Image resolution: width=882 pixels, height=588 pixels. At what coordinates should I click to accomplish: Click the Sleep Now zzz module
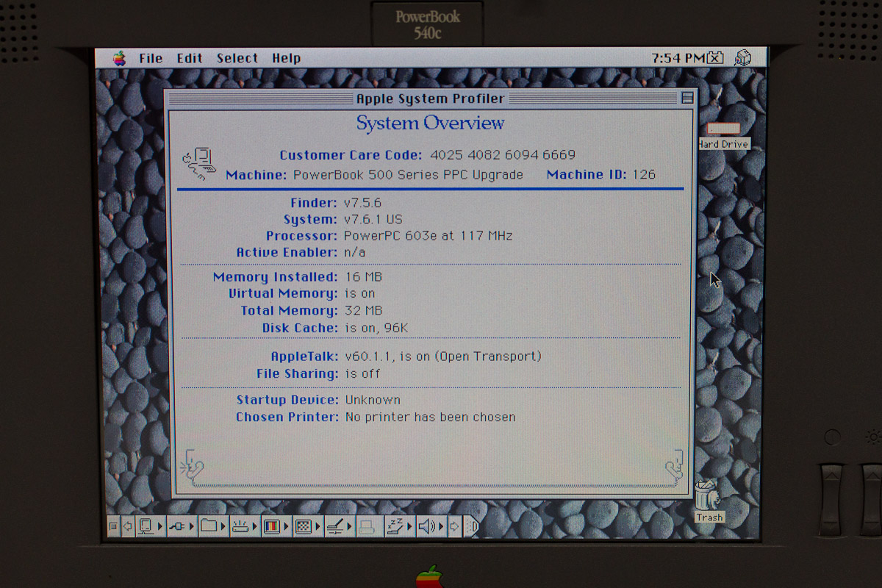coord(396,526)
